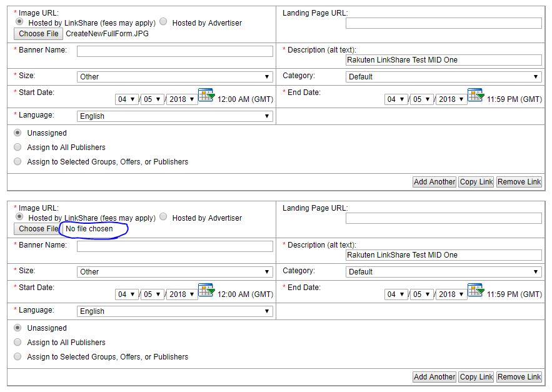Open End Date calendar in second form
Screen dimensions: 552x392
[475, 291]
